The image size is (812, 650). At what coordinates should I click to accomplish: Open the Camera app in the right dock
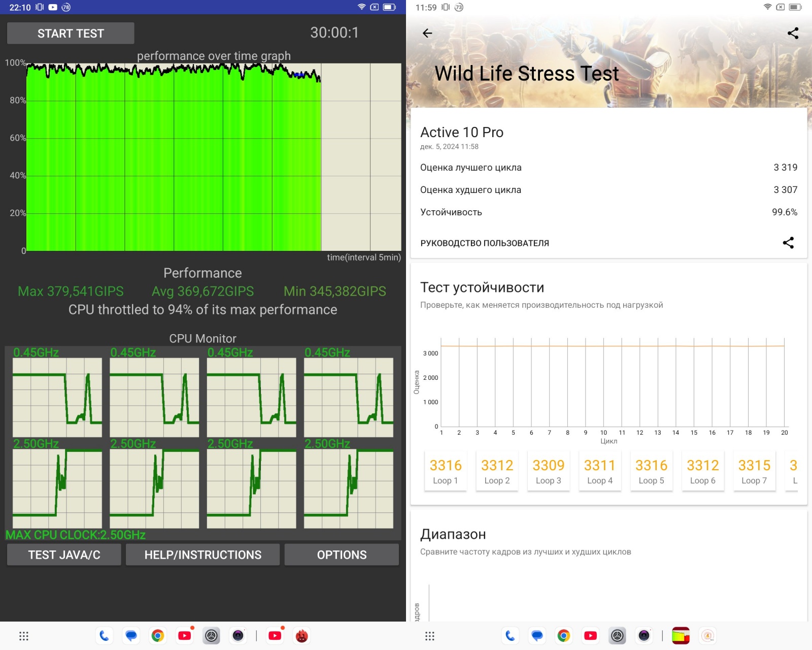point(644,636)
